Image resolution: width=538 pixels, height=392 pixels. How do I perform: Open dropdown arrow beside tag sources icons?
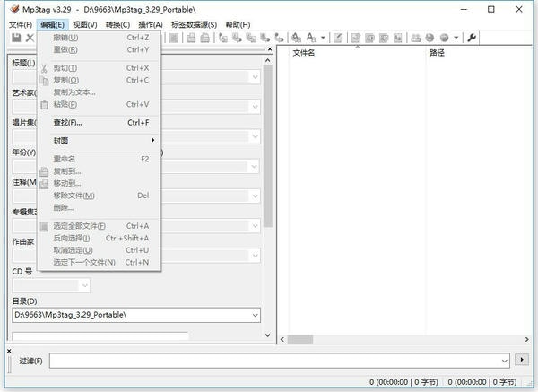[x=456, y=38]
